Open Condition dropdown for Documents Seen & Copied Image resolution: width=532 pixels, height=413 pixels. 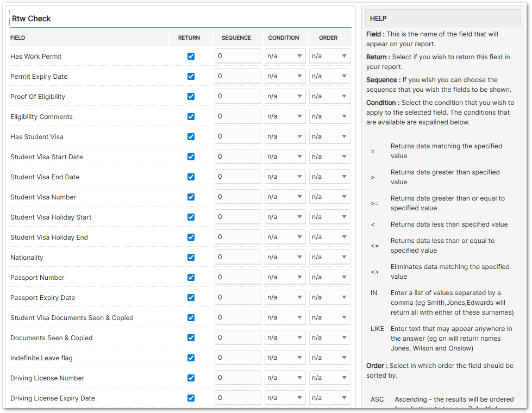point(285,337)
